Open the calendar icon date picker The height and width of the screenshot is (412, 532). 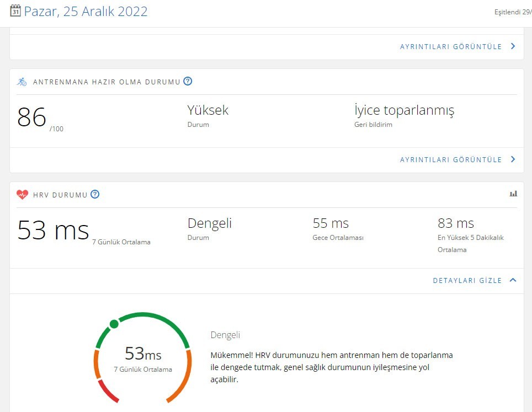tap(15, 11)
